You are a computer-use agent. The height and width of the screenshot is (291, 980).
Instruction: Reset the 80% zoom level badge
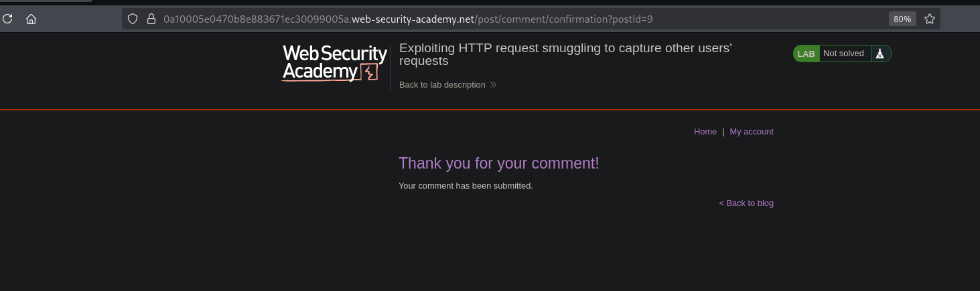tap(902, 19)
